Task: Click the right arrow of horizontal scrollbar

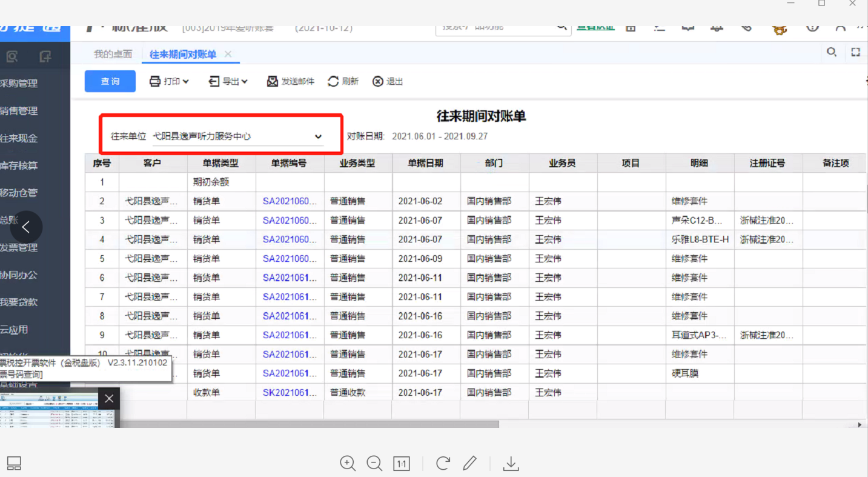Action: coord(860,425)
